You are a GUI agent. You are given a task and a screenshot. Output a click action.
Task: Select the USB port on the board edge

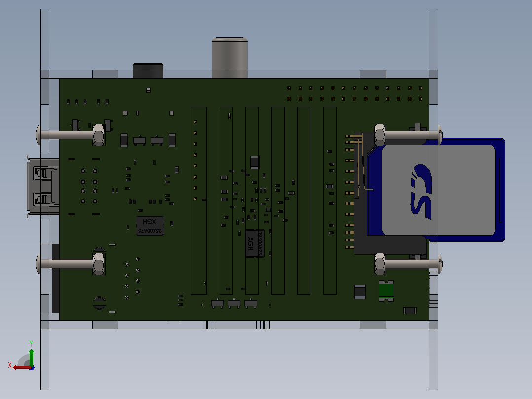coord(43,187)
